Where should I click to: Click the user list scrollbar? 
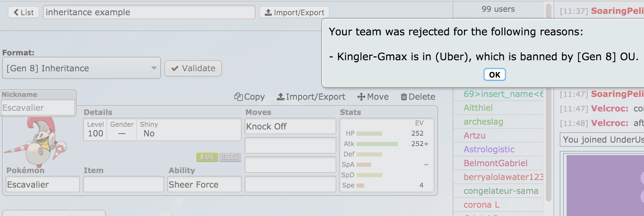click(x=548, y=104)
